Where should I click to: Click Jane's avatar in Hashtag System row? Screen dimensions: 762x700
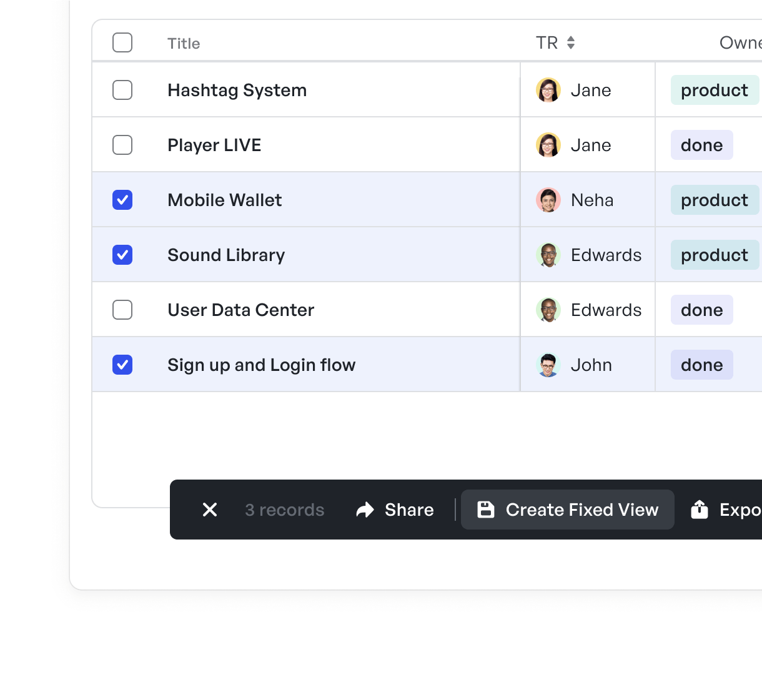tap(548, 90)
